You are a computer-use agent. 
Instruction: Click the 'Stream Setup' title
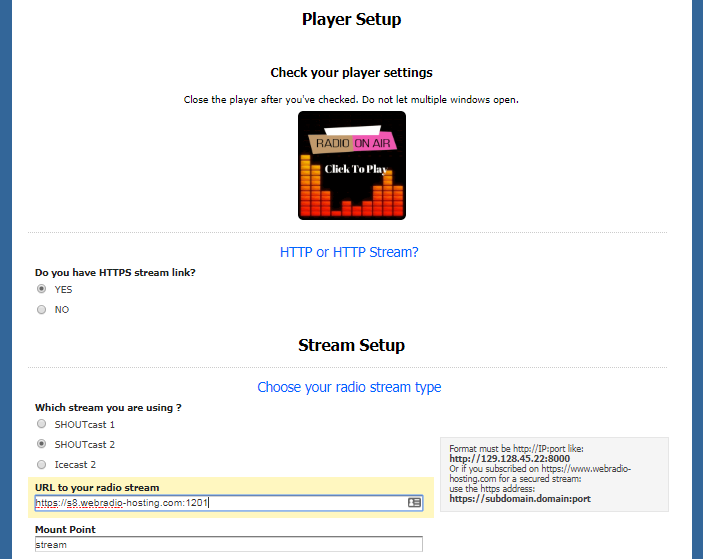coord(351,345)
